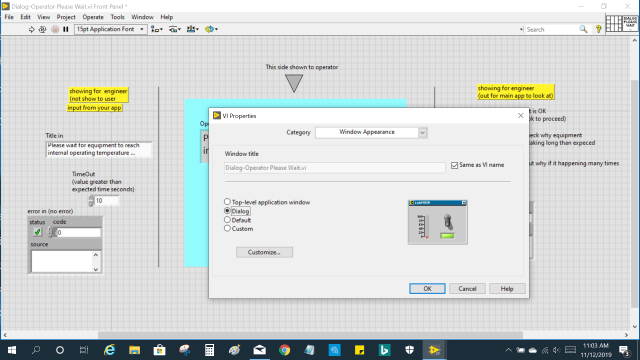640x360 pixels.
Task: Click the window appearance preview thumbnail
Action: [438, 222]
